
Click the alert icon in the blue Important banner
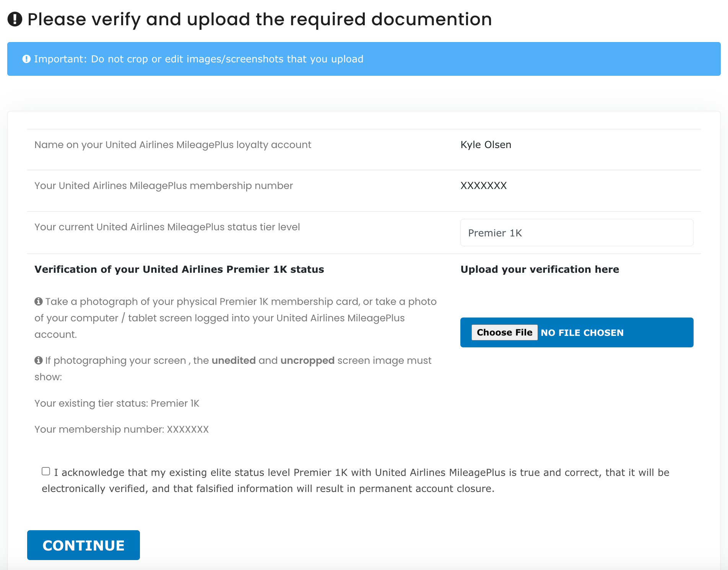click(26, 59)
